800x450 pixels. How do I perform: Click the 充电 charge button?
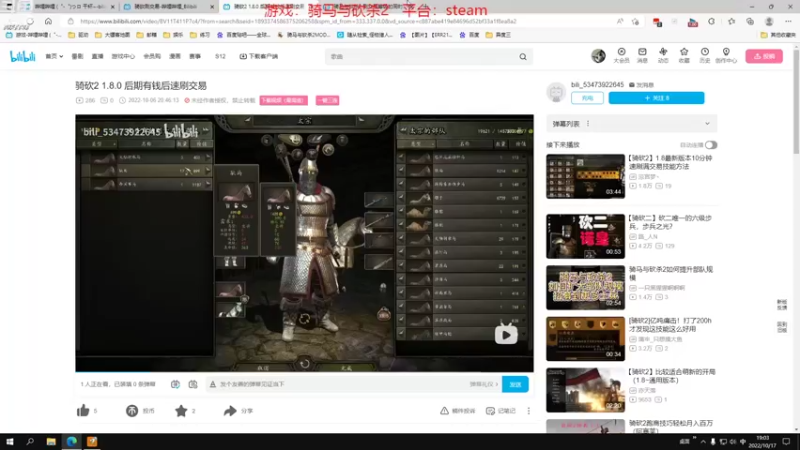587,98
